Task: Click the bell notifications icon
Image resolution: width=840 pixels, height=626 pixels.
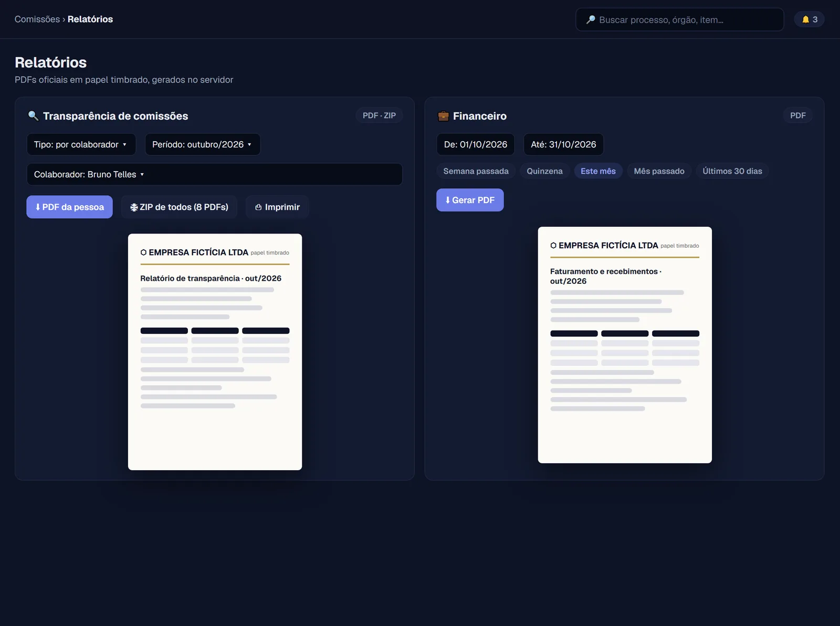Action: coord(805,19)
